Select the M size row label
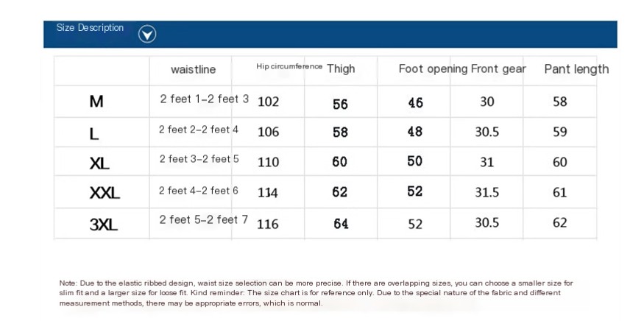Image resolution: width=644 pixels, height=321 pixels. coord(96,101)
